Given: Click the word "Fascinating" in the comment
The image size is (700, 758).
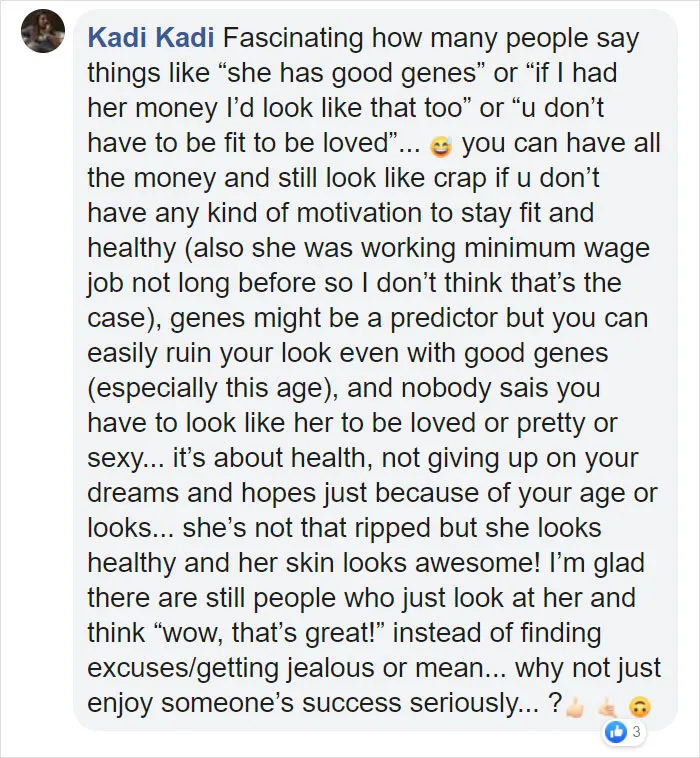Looking at the screenshot, I should pyautogui.click(x=293, y=39).
